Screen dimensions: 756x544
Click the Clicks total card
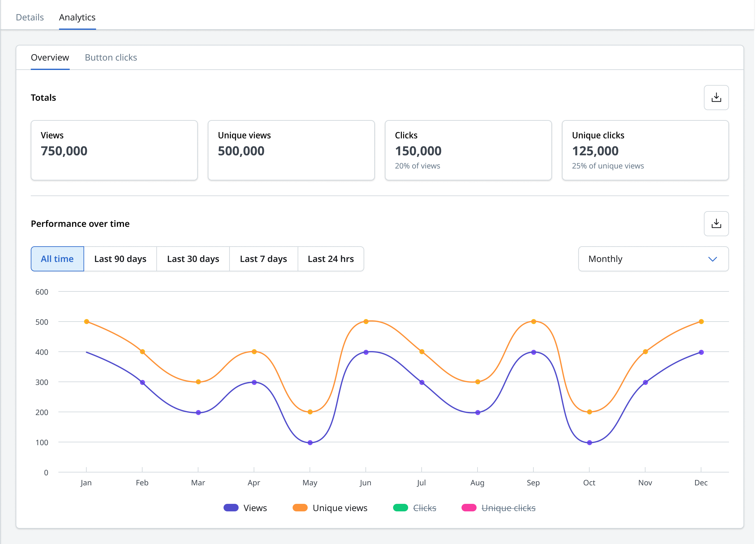(x=468, y=150)
